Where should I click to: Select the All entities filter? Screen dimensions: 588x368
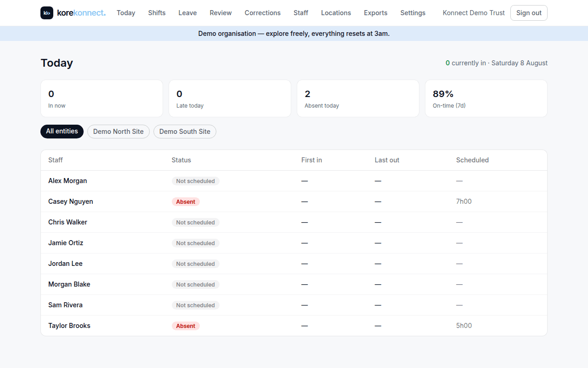[62, 132]
